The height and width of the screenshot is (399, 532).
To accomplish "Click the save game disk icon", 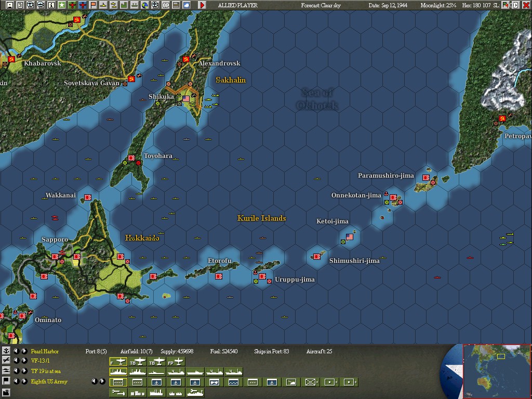I will click(x=10, y=5).
